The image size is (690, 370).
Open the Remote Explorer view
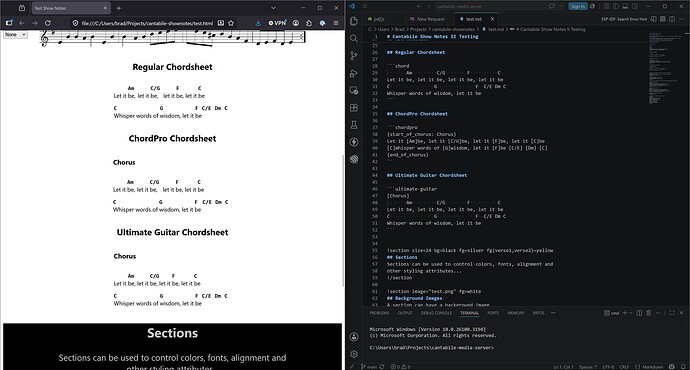[354, 90]
